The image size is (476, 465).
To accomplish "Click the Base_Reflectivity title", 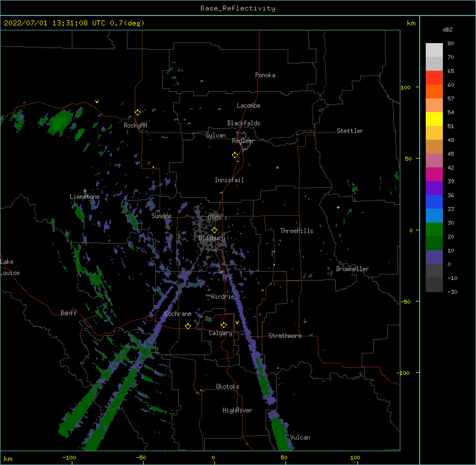I will (238, 8).
